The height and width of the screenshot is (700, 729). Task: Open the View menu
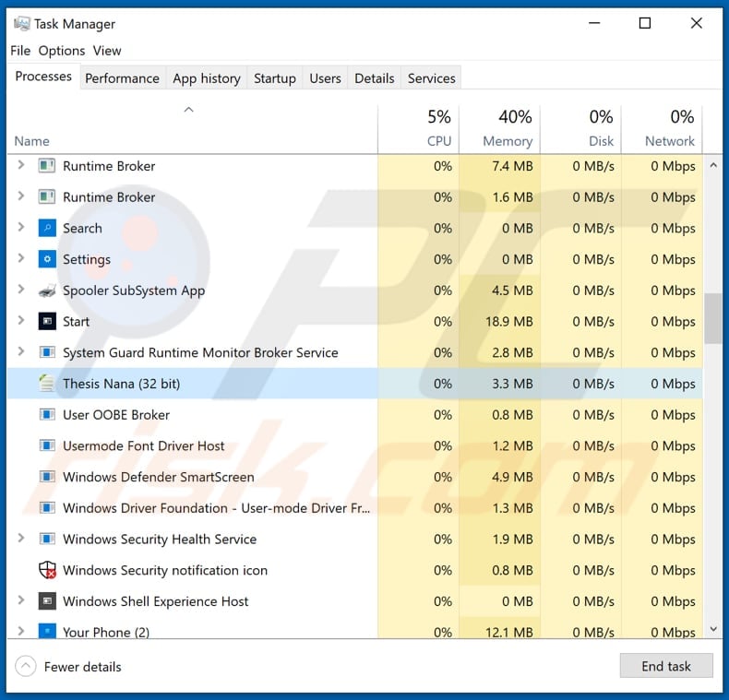[x=107, y=51]
